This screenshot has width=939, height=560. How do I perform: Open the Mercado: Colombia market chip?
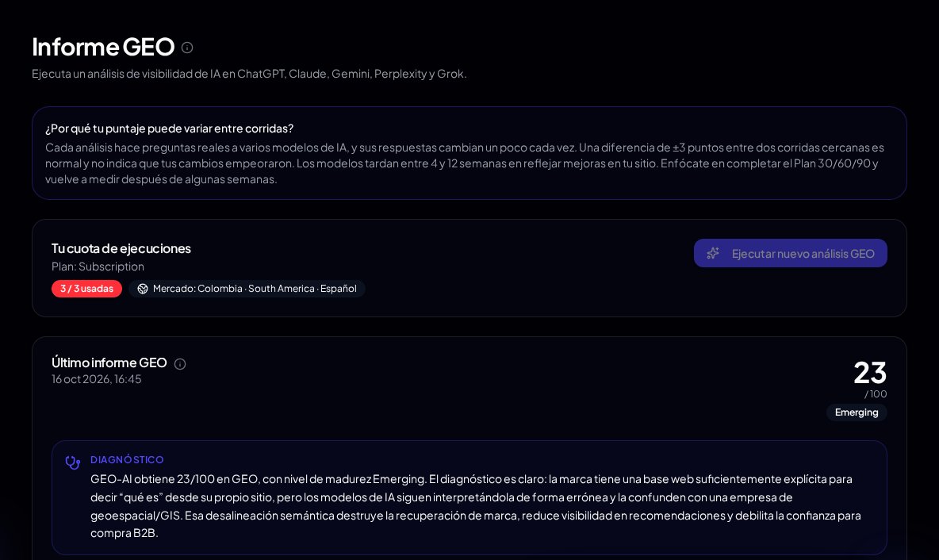[x=247, y=289]
